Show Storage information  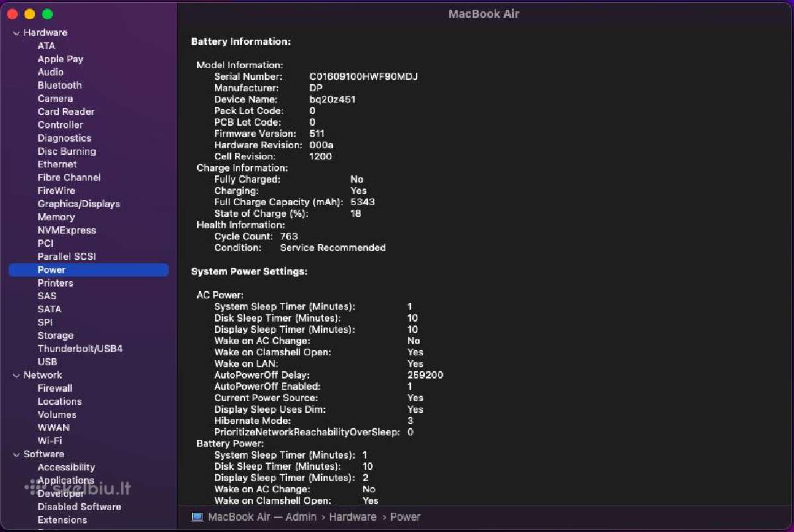click(56, 335)
